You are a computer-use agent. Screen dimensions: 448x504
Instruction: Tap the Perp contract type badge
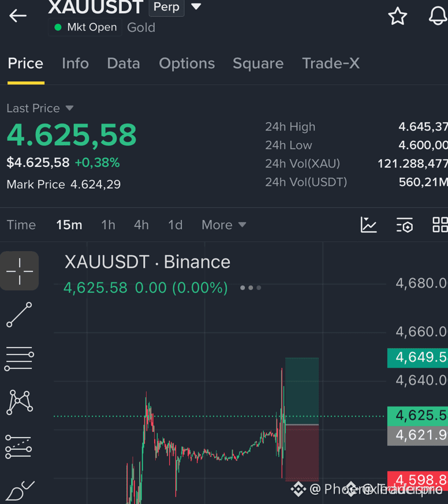(166, 7)
